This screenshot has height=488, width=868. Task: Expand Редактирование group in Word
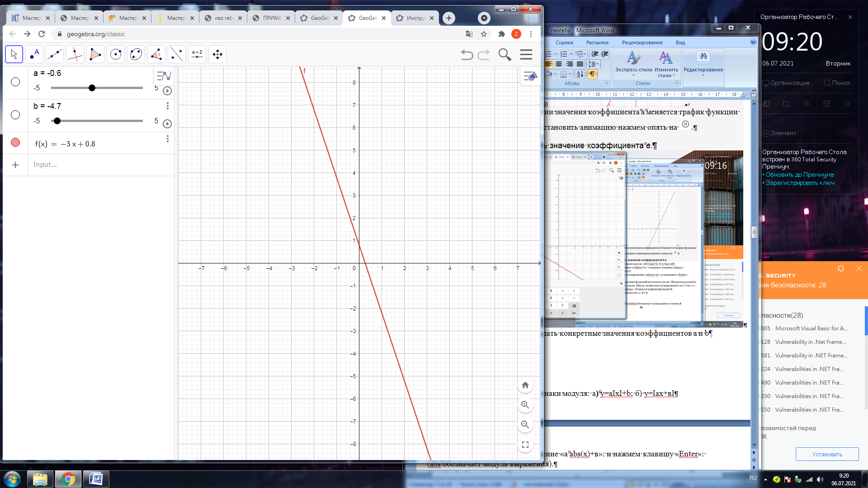(x=703, y=64)
